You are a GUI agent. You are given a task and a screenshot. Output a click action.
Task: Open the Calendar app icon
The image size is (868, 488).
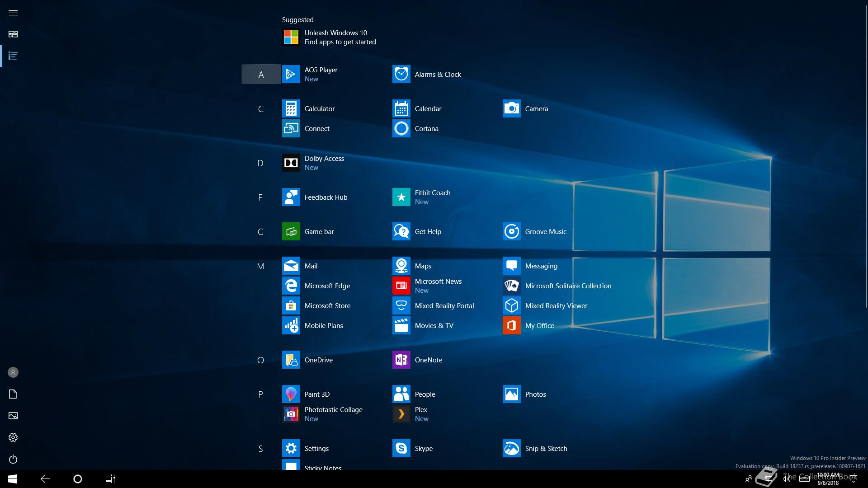[x=401, y=108]
